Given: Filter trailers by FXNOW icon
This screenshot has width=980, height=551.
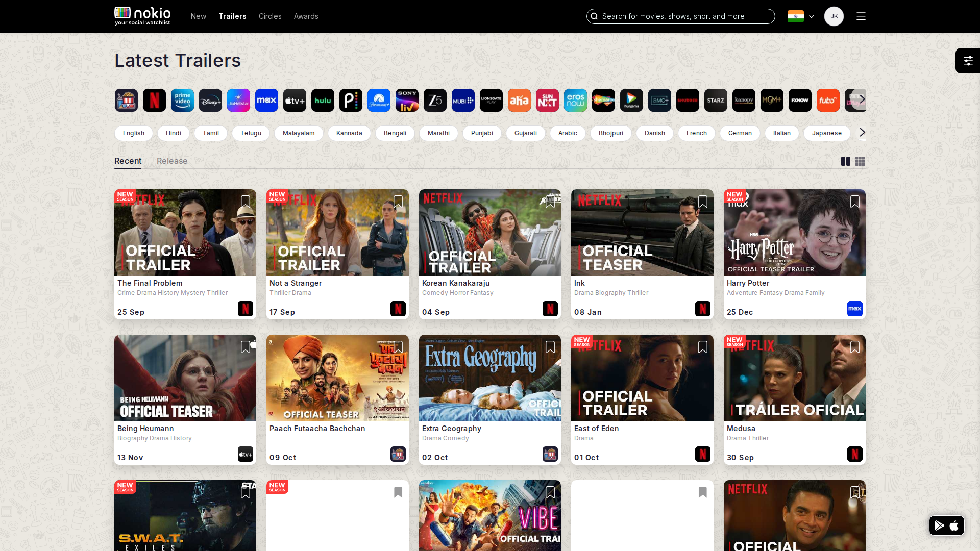Looking at the screenshot, I should 800,101.
